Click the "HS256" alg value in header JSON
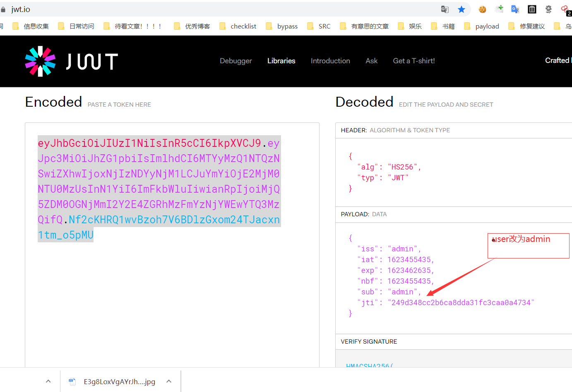572x392 pixels. tap(402, 167)
